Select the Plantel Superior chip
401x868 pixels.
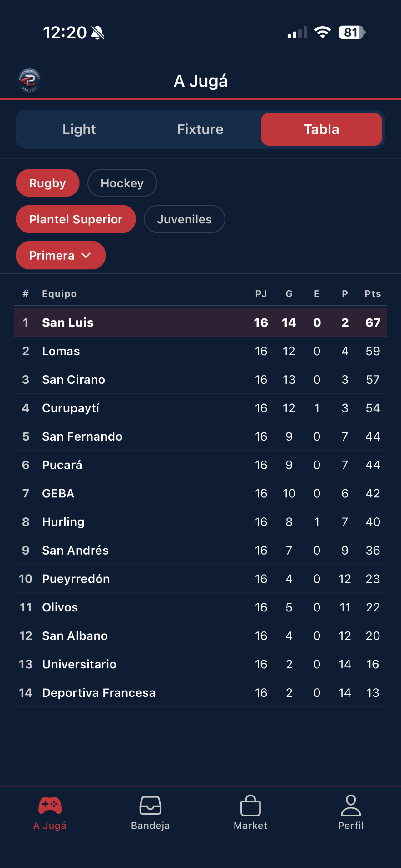(x=76, y=219)
